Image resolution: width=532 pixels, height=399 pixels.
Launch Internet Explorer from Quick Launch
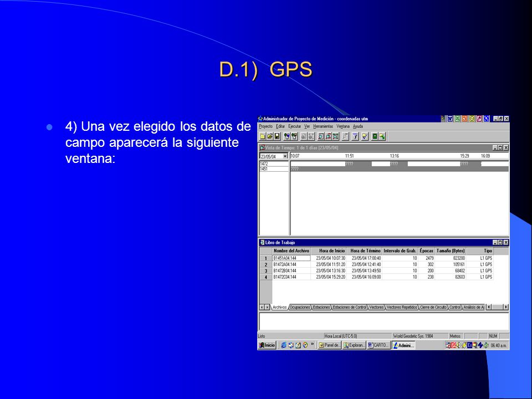tap(284, 345)
